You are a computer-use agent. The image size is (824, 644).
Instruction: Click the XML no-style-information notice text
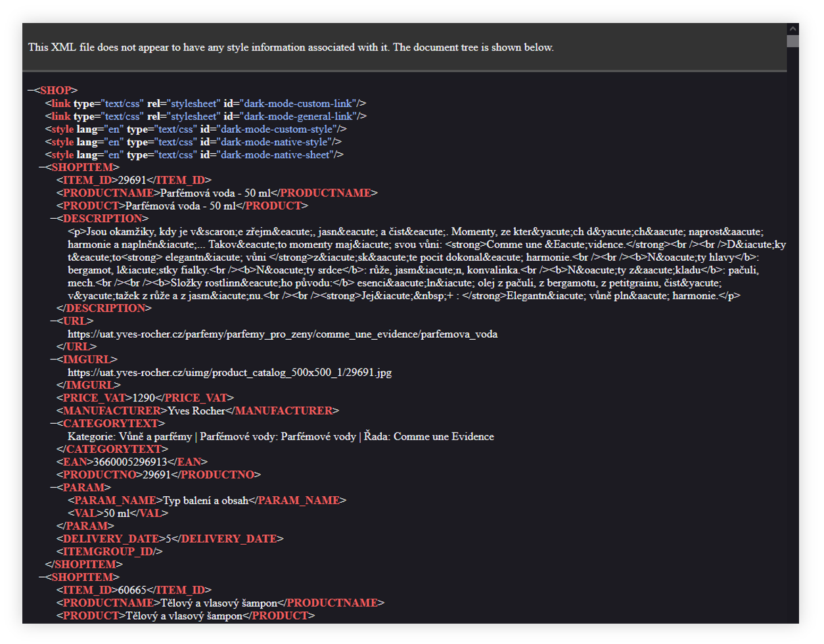point(291,47)
